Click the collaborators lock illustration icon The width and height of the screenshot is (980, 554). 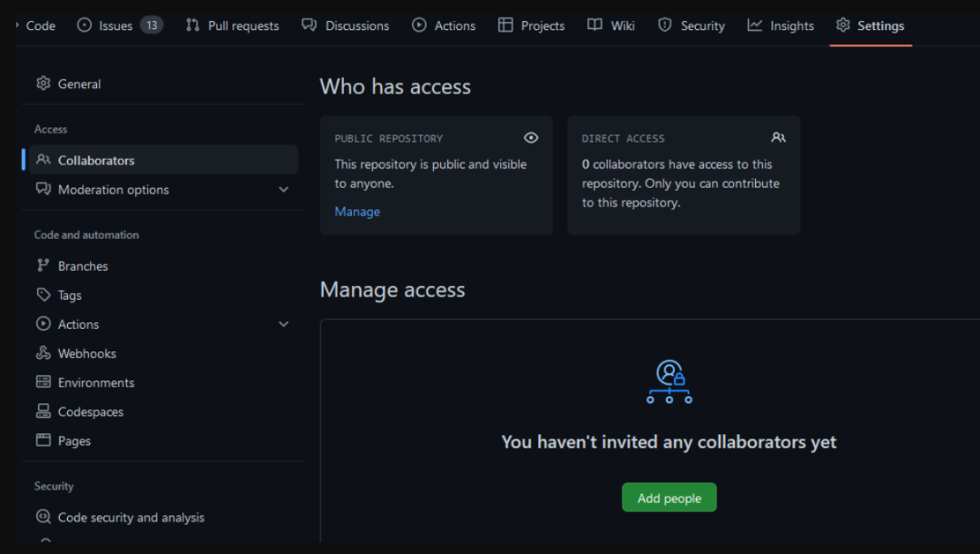(x=670, y=381)
